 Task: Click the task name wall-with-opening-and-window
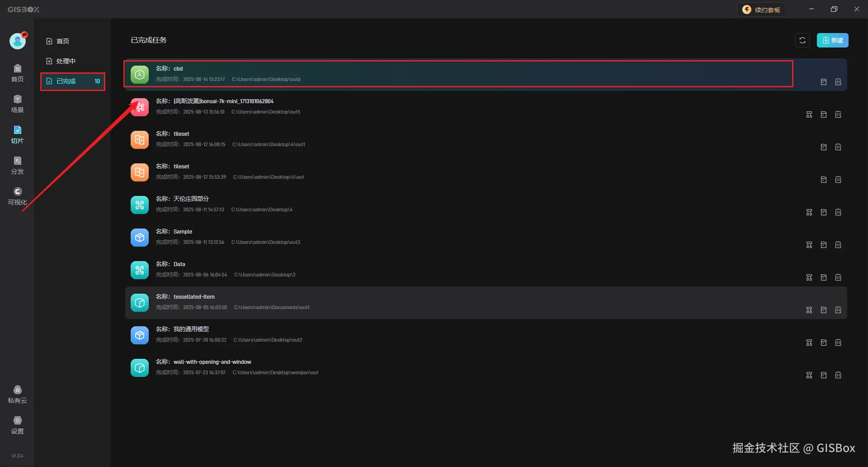(x=212, y=362)
